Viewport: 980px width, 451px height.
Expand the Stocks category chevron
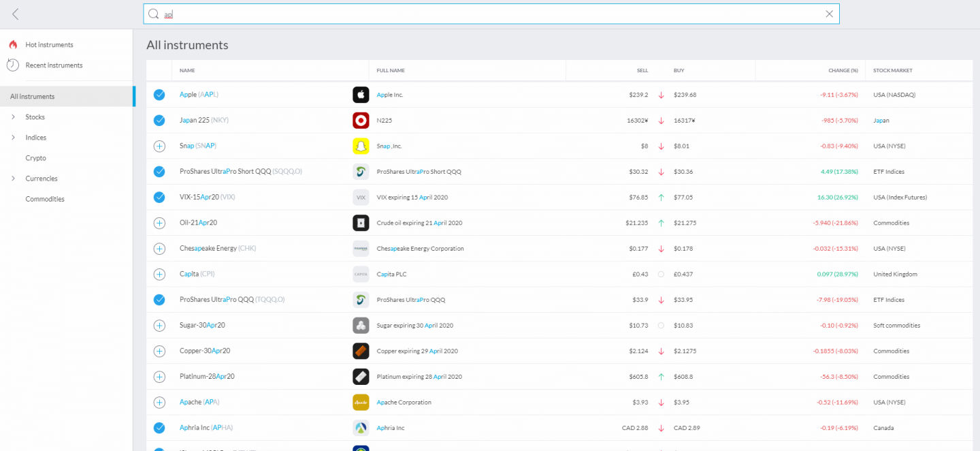pyautogui.click(x=13, y=117)
